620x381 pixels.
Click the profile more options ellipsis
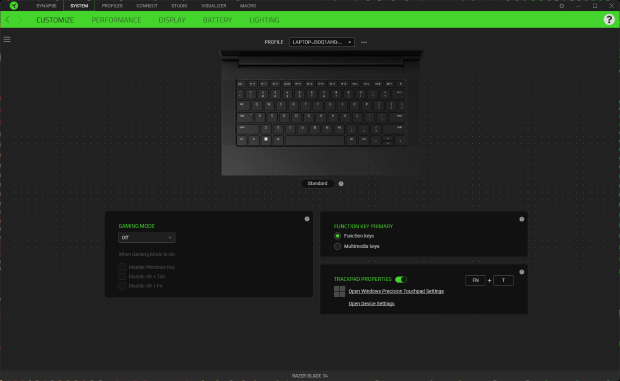pos(364,42)
